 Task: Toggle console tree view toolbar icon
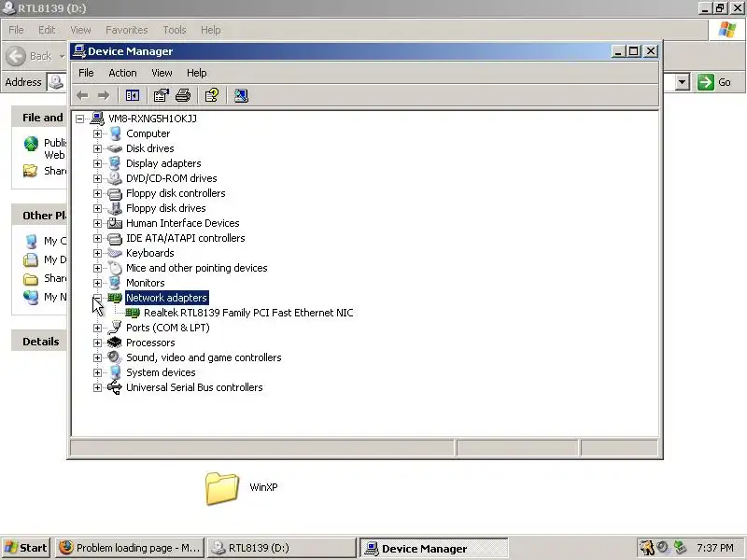133,96
